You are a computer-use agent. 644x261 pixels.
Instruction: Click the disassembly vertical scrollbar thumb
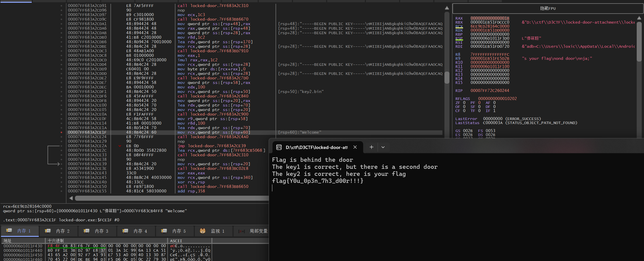coord(447,78)
